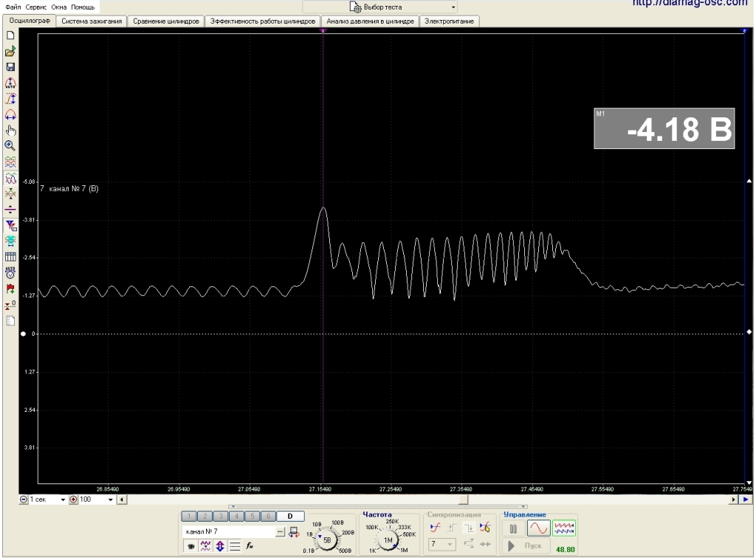Click the channel swap monitor icon
Screen dimensions: 756x558
[x=294, y=532]
